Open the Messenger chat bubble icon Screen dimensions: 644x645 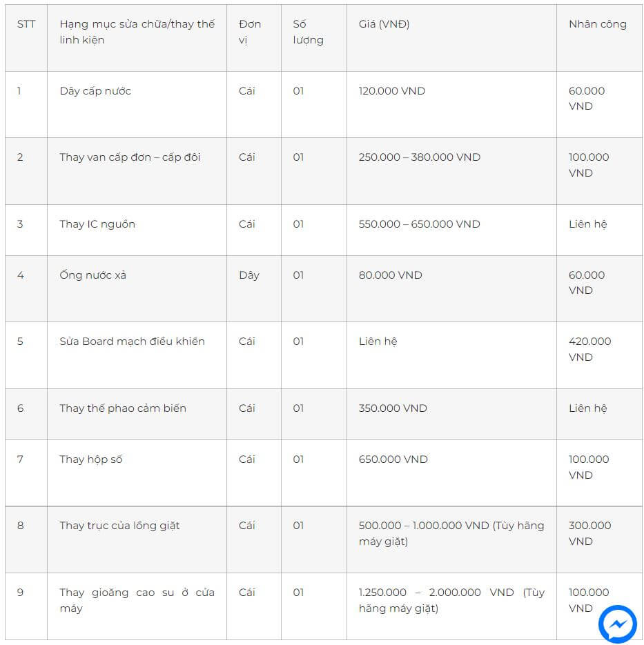click(617, 624)
